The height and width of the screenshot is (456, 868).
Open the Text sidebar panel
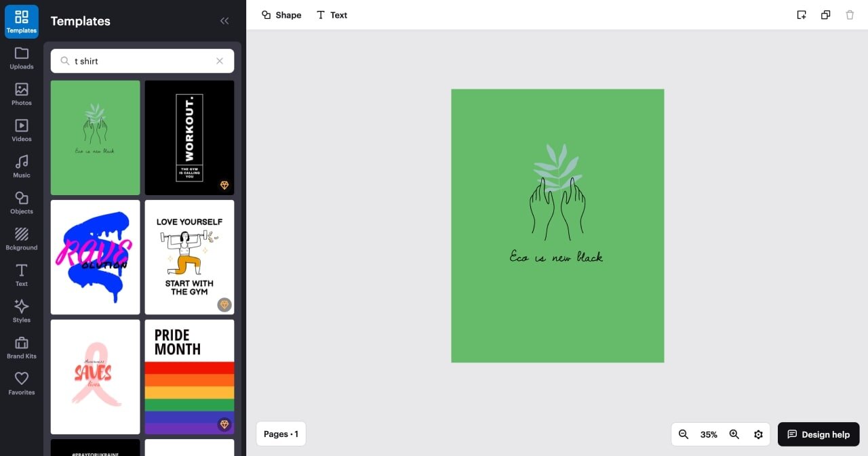(x=22, y=275)
